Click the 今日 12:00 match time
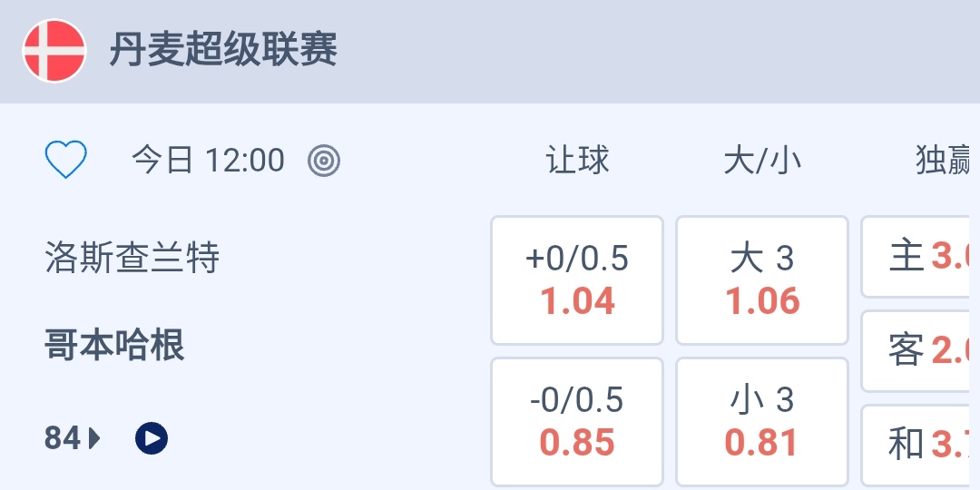This screenshot has height=490, width=980. click(208, 161)
